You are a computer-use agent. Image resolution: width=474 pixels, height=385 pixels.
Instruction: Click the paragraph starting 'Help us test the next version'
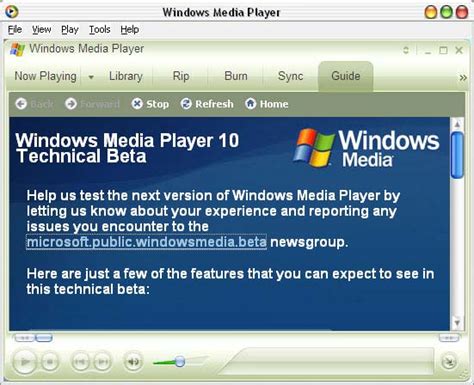[x=213, y=219]
